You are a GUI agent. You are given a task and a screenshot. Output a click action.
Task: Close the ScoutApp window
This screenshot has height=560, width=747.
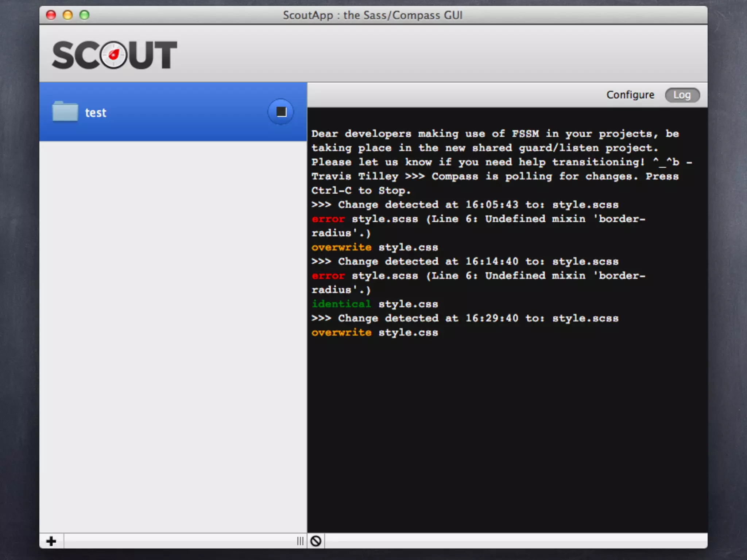pos(51,15)
